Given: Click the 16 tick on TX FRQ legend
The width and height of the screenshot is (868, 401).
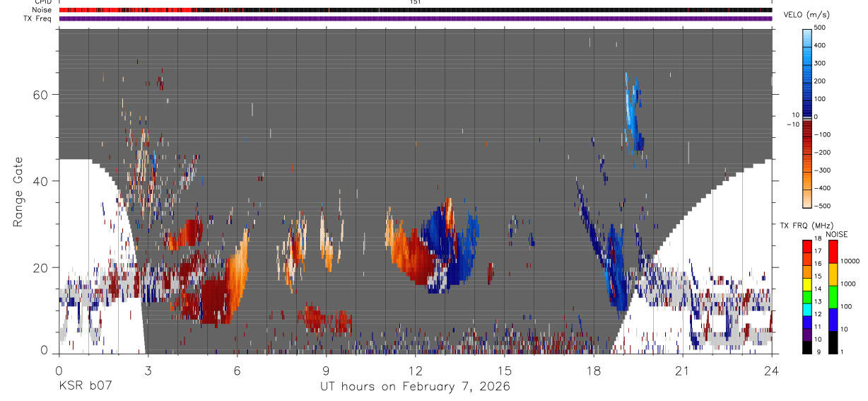Looking at the screenshot, I should tap(819, 264).
